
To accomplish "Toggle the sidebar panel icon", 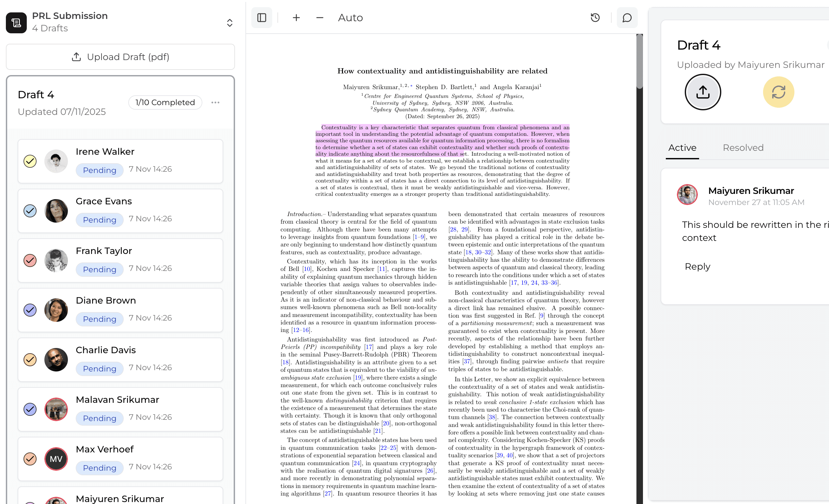I will pyautogui.click(x=261, y=18).
